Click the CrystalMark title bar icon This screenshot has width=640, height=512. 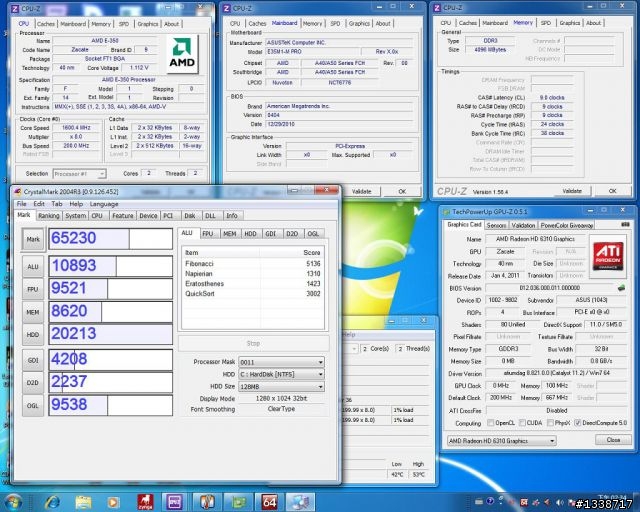tap(17, 191)
